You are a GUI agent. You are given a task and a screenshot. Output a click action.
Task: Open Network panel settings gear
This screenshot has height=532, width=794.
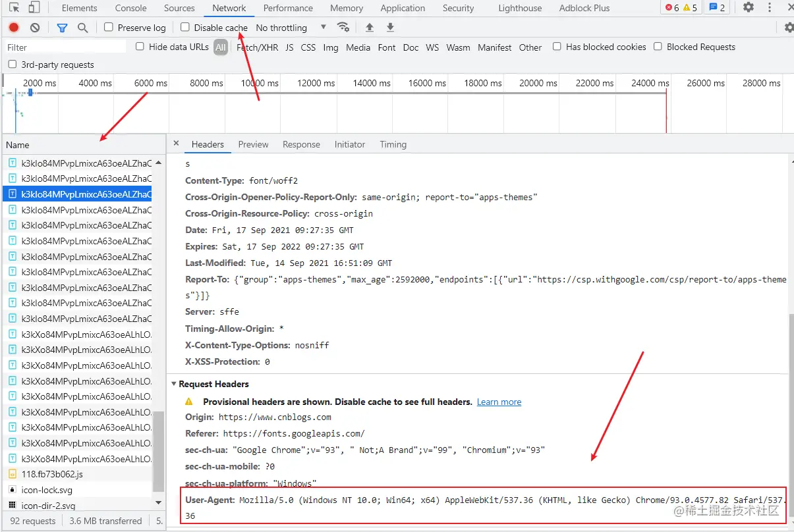(x=789, y=28)
